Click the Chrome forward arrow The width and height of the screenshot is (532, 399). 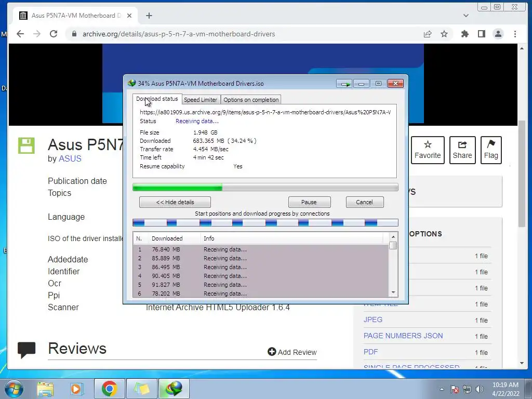(37, 34)
